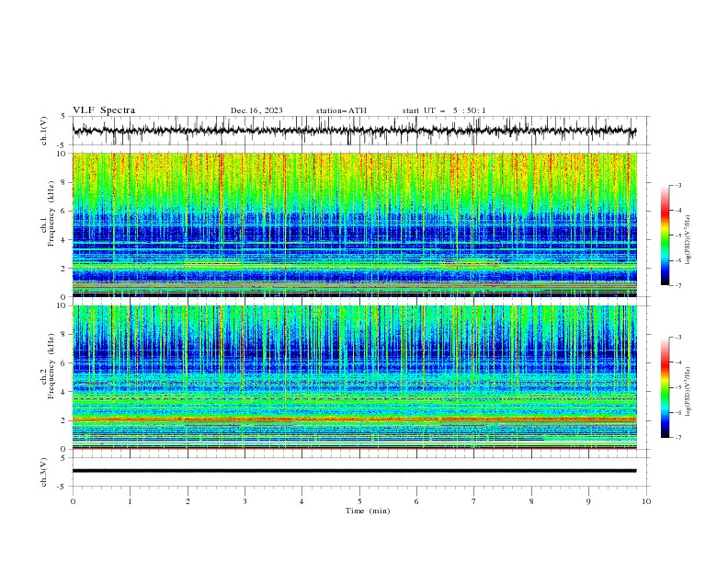Screen dimensions: 728x563
Task: Click the upper PSD color bar for ch.1
Action: click(665, 236)
